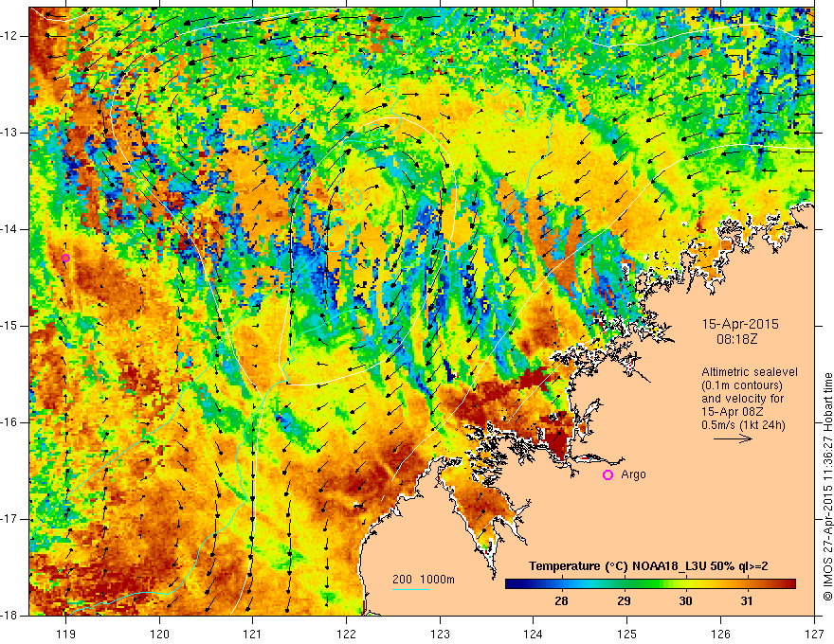
Task: Click the -17 latitude axis label
Action: (9, 519)
